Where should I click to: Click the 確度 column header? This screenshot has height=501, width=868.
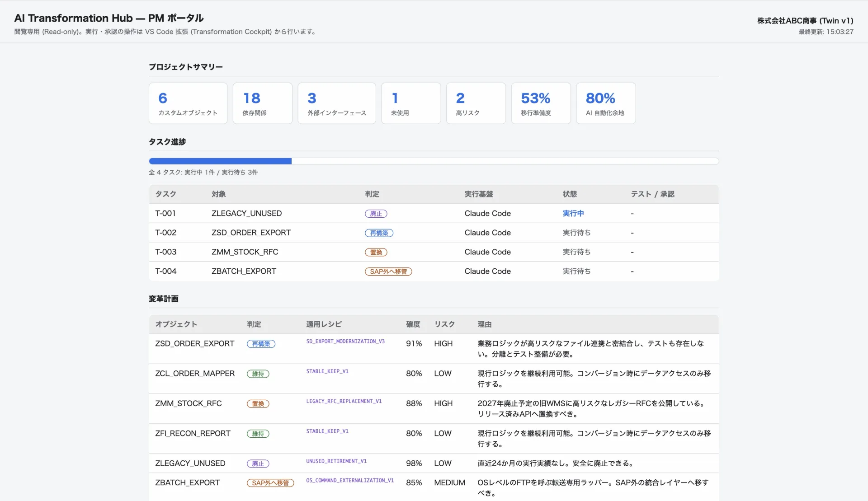point(413,324)
